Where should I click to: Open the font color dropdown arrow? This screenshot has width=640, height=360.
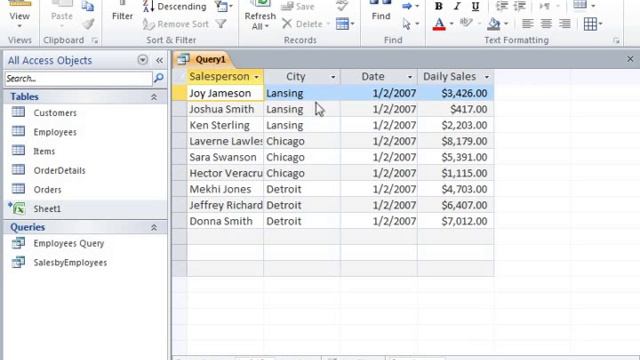451,24
